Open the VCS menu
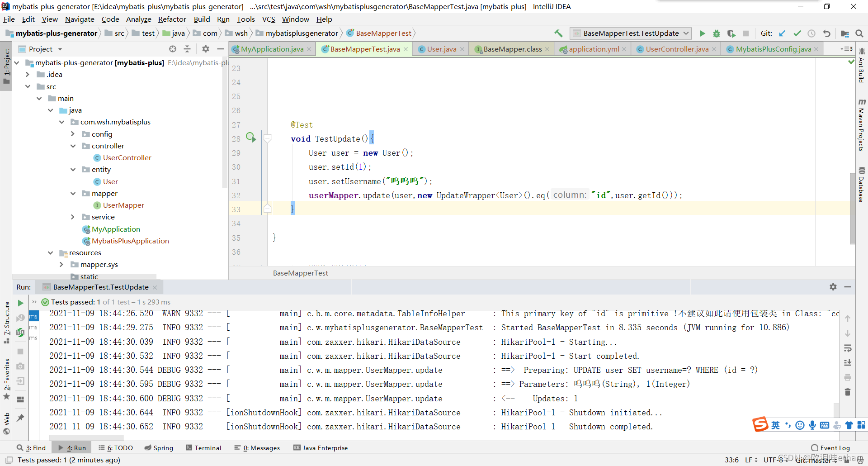 pyautogui.click(x=269, y=19)
